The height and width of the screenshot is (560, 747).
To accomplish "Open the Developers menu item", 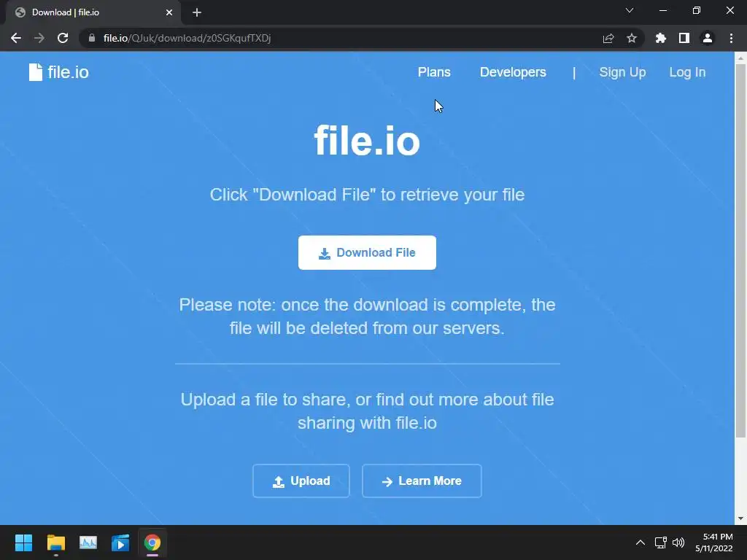I will click(x=513, y=72).
